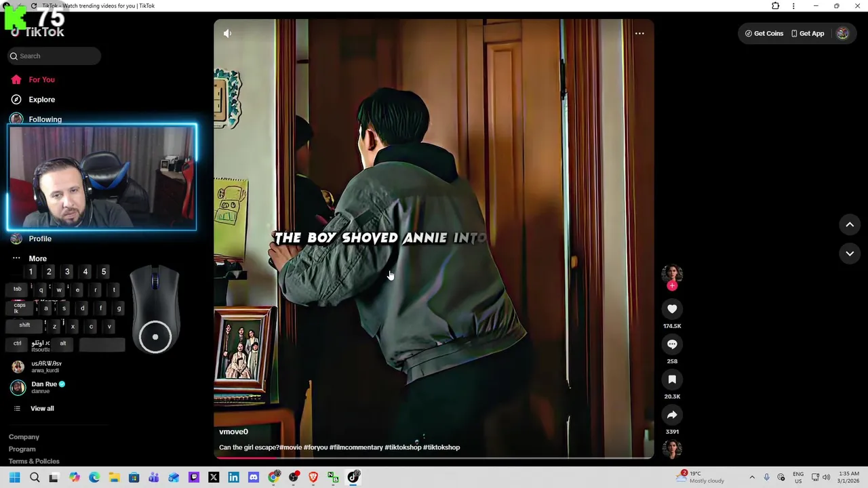Screen dimensions: 868x488
Task: Open the #movie hashtag
Action: (x=291, y=447)
